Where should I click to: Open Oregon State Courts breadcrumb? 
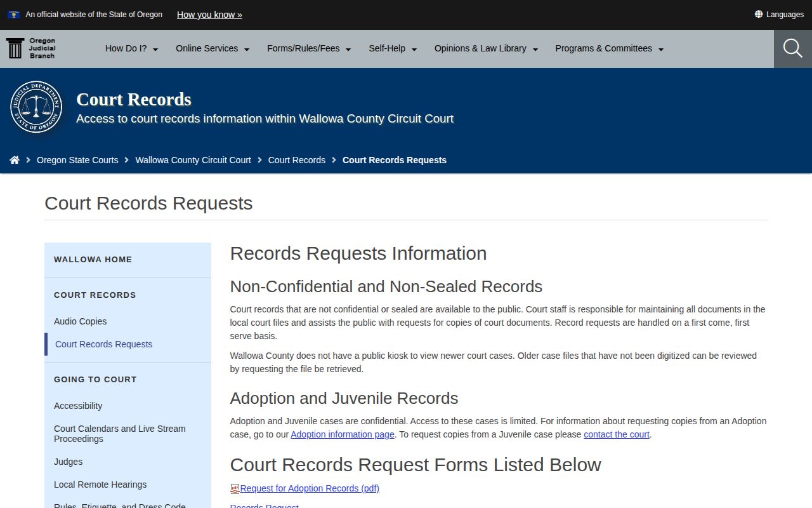point(77,160)
